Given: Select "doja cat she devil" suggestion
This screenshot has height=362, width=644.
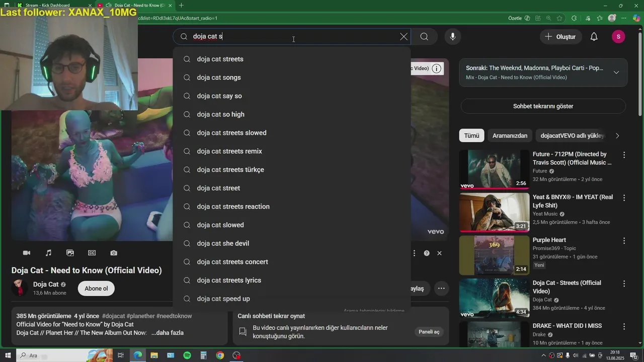Looking at the screenshot, I should tap(292, 243).
